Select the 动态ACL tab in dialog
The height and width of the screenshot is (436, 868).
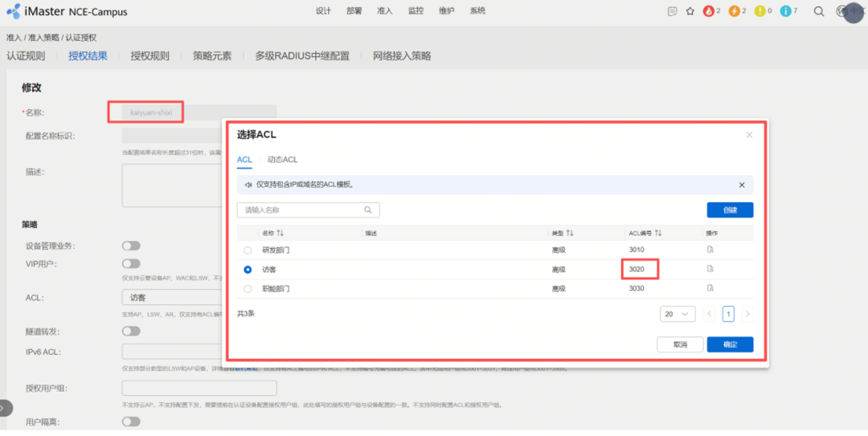282,159
